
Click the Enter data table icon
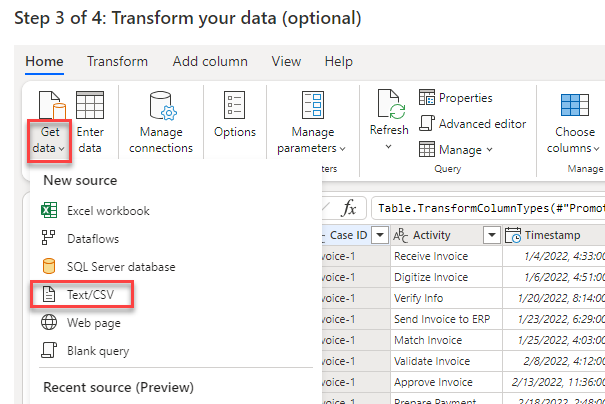coord(90,105)
